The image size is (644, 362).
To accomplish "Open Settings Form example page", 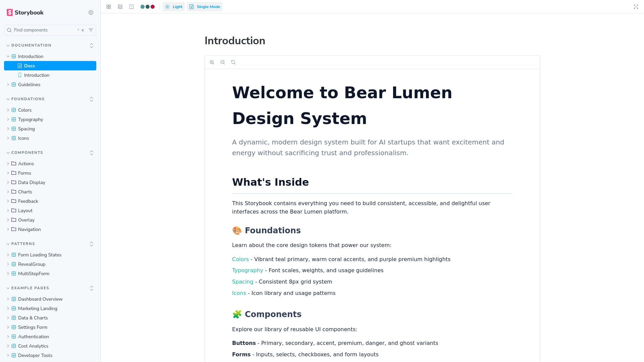I will click(50, 327).
